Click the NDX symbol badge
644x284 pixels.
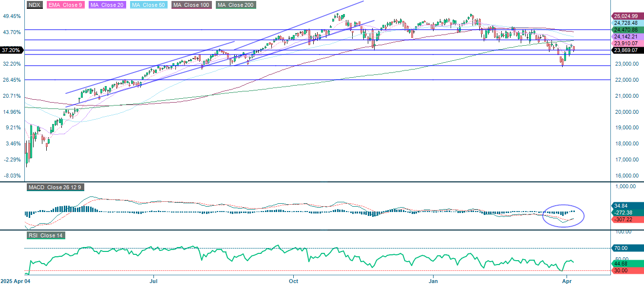(x=34, y=5)
